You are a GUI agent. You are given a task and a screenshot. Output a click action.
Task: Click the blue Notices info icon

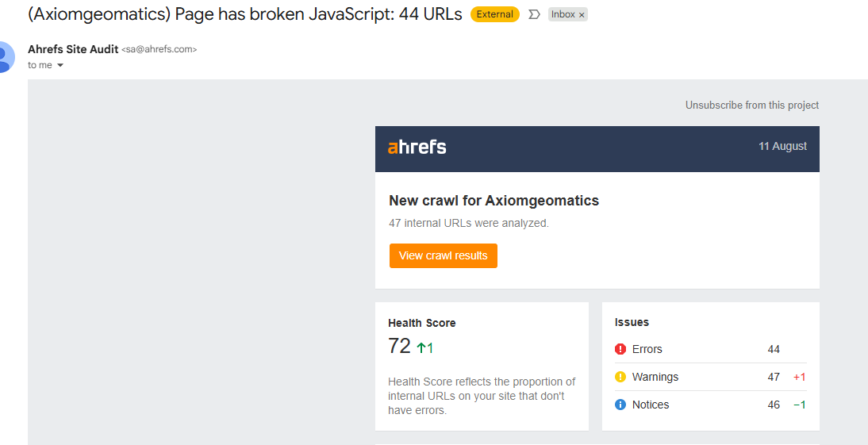pyautogui.click(x=620, y=405)
